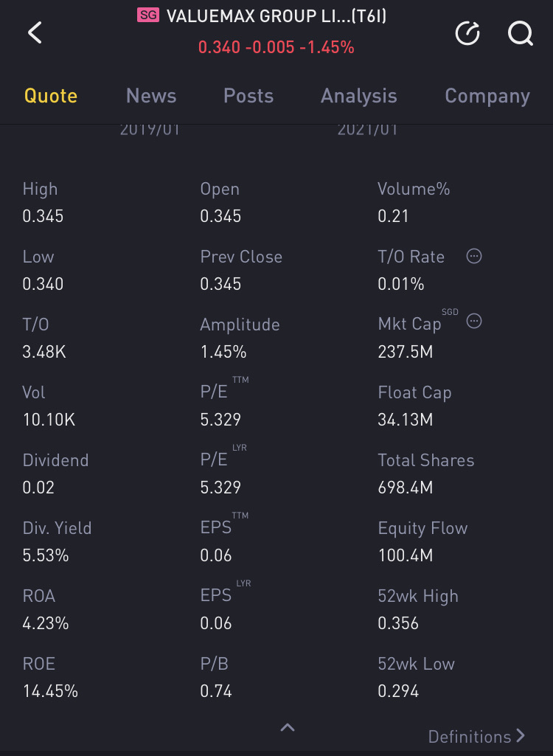Tap the back arrow icon
Screen dimensions: 553x756
35,33
